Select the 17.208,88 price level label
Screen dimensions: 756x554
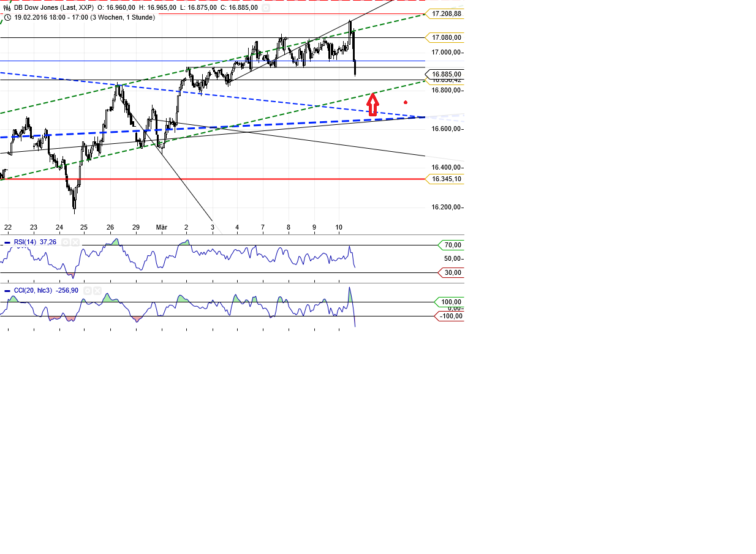pos(445,13)
